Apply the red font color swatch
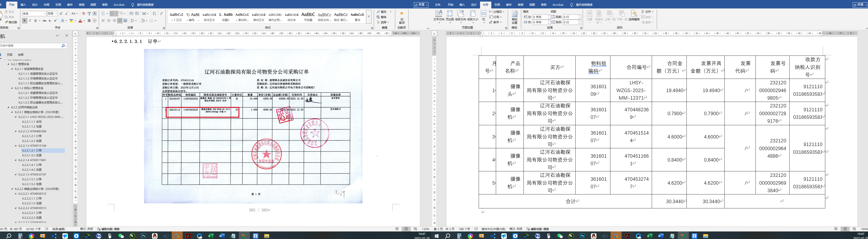Screen dimensions: 868x239 click(x=80, y=21)
